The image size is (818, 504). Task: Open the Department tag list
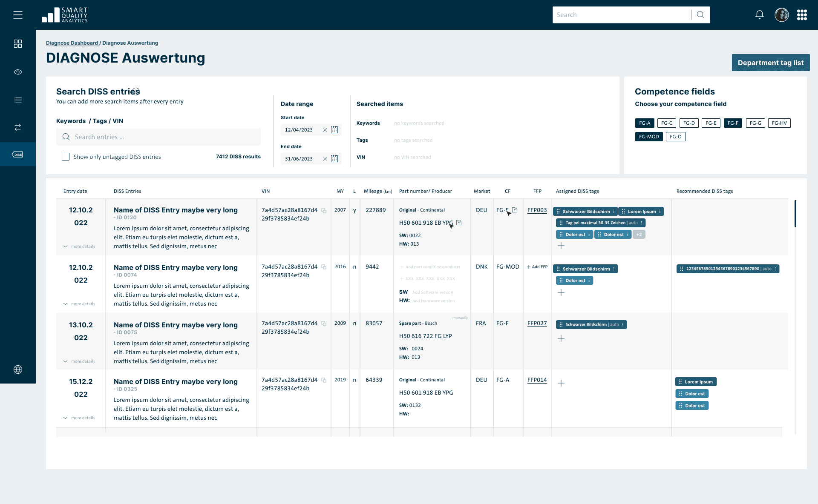(770, 62)
